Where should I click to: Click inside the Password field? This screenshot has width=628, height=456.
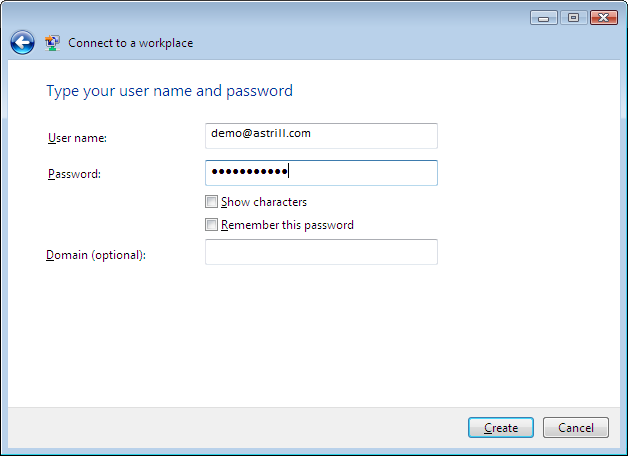click(x=321, y=173)
